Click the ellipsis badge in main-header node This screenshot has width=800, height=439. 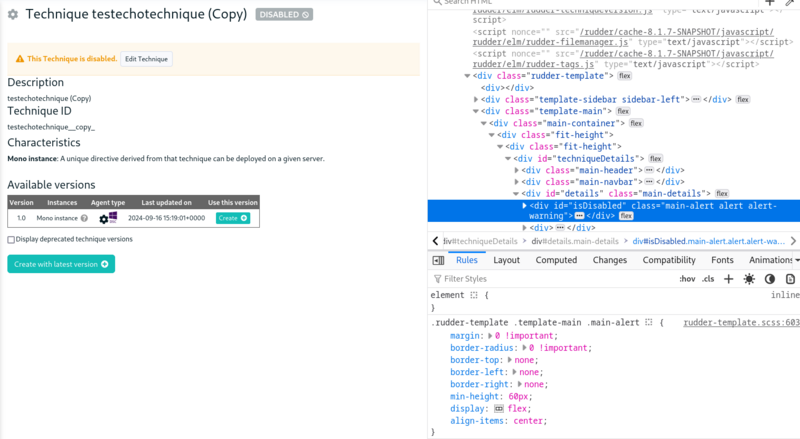[649, 170]
